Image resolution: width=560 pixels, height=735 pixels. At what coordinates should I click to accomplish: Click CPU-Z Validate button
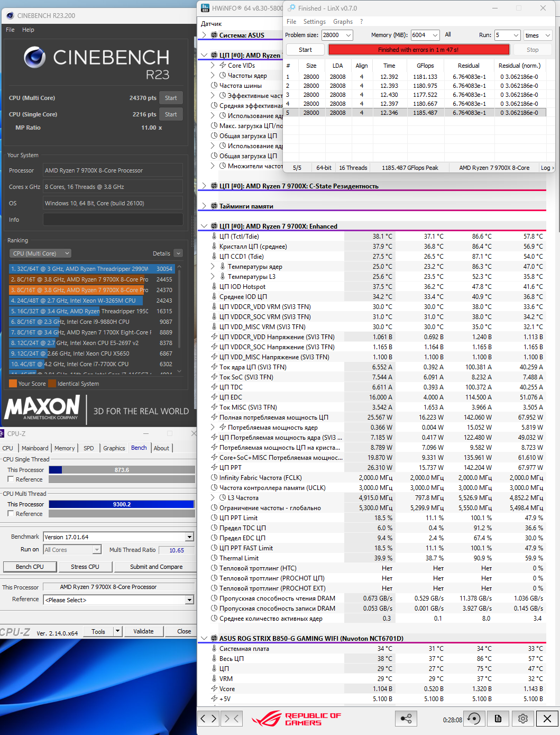pyautogui.click(x=143, y=631)
